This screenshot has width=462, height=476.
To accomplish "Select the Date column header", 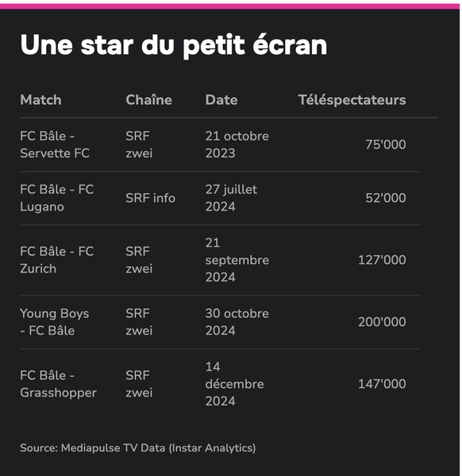I will click(221, 100).
